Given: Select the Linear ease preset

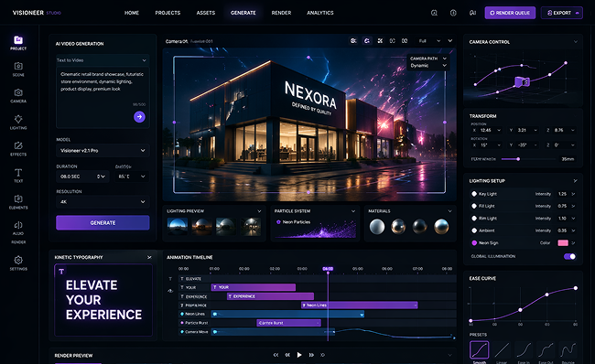Looking at the screenshot, I should click(502, 349).
